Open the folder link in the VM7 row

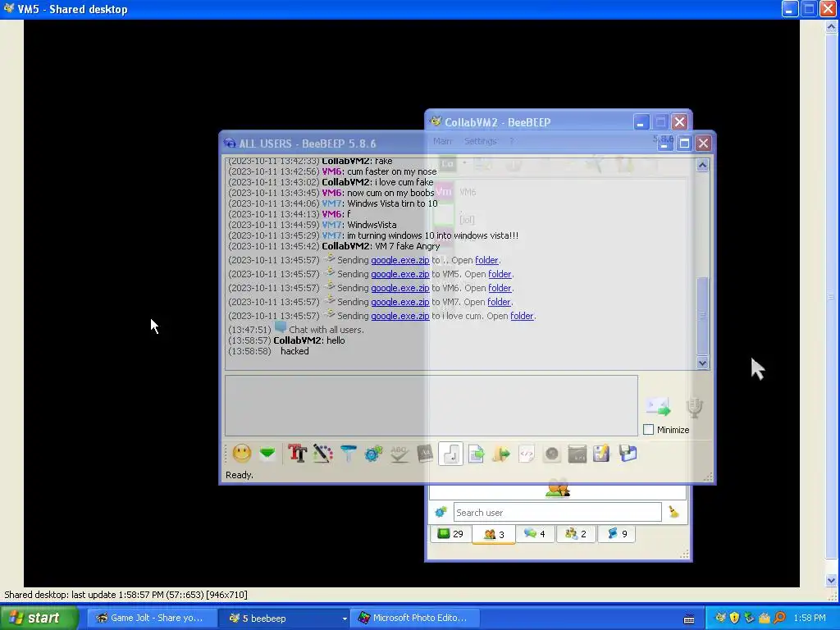[499, 302]
